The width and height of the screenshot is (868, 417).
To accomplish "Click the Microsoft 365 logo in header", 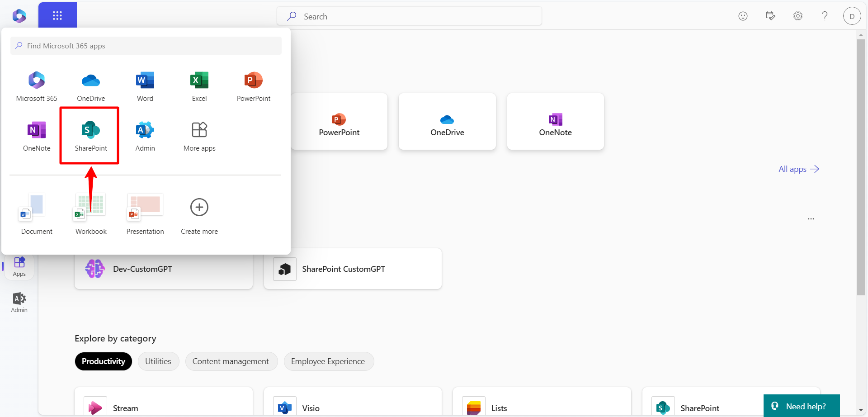I will pyautogui.click(x=19, y=16).
